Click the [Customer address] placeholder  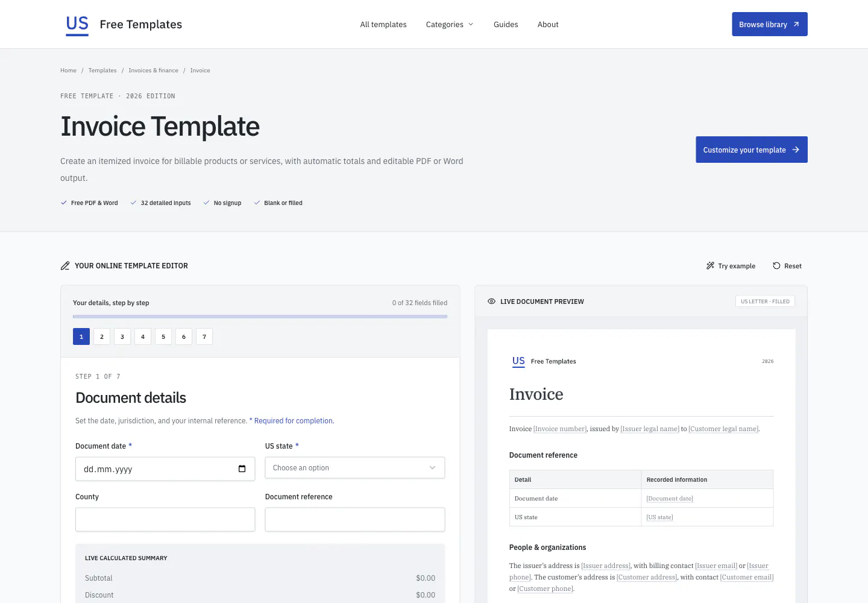click(647, 577)
